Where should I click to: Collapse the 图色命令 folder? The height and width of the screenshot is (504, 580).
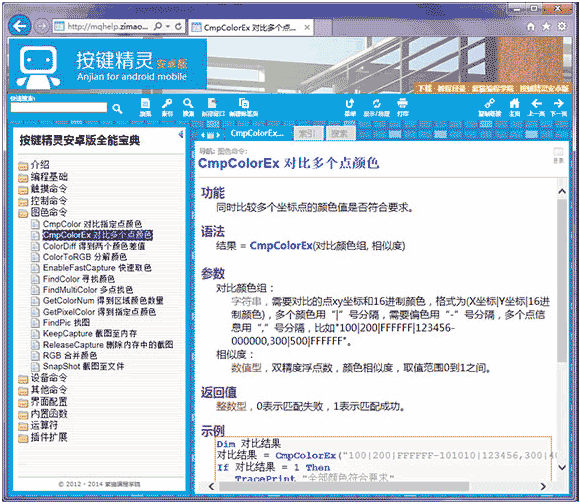point(43,213)
